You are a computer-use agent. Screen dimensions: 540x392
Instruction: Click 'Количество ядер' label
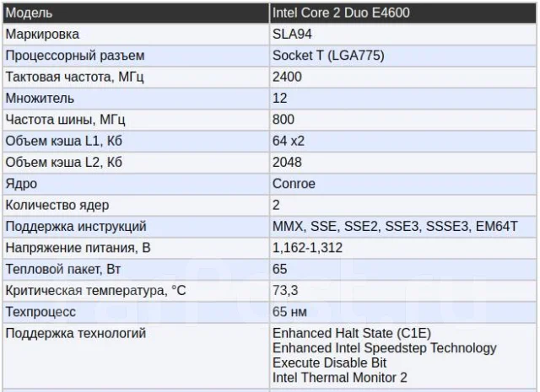coord(57,206)
